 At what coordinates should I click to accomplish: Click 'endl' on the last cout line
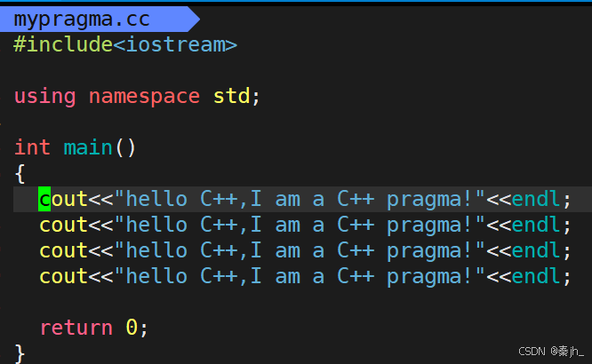[x=535, y=276]
